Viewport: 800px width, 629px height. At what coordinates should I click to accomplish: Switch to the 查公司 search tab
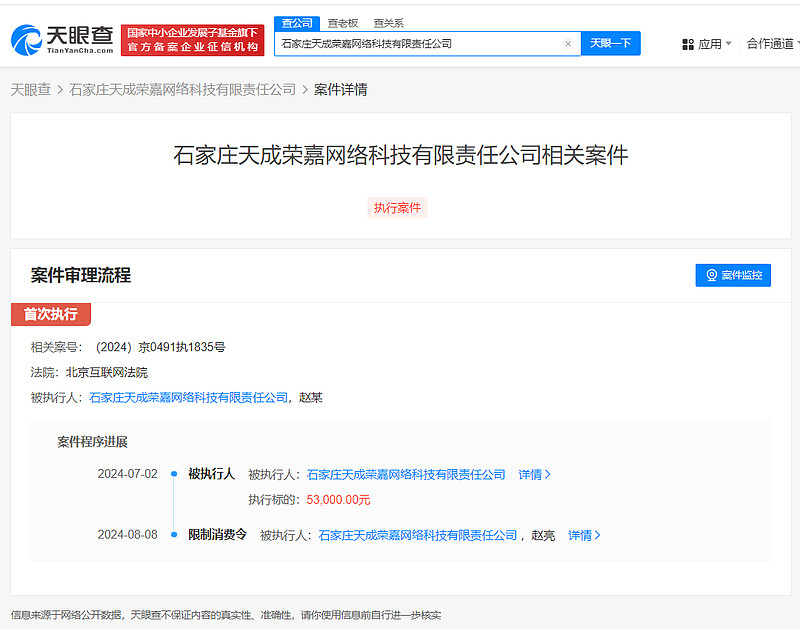pyautogui.click(x=297, y=23)
